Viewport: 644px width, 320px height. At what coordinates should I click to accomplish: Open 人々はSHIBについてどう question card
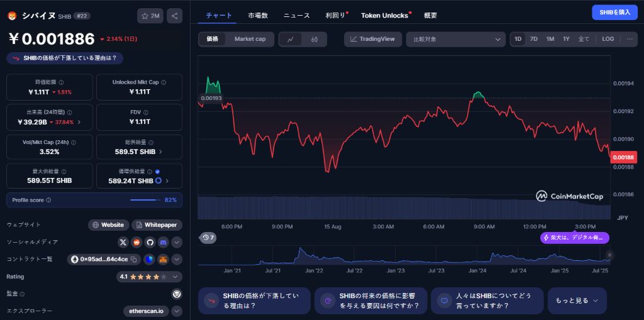click(x=487, y=301)
